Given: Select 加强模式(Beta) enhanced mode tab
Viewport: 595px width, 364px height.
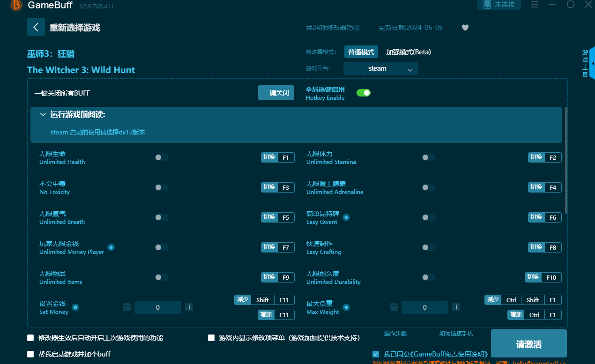Looking at the screenshot, I should 409,52.
